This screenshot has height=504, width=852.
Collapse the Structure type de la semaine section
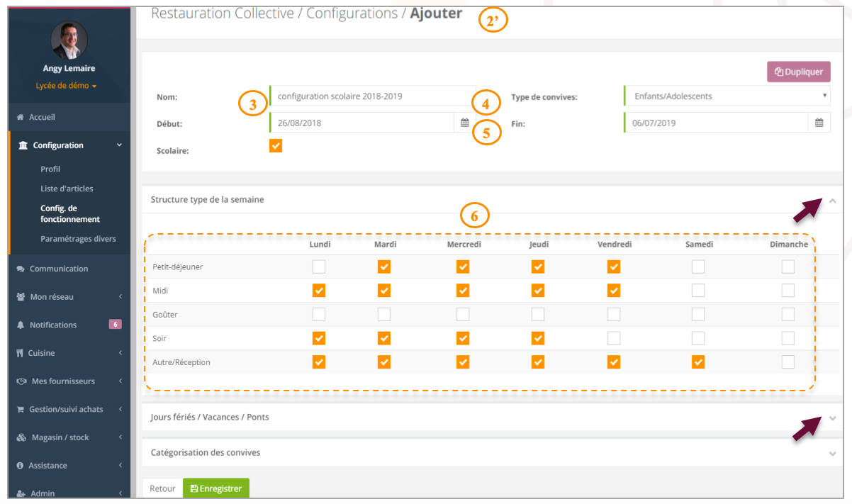[833, 201]
